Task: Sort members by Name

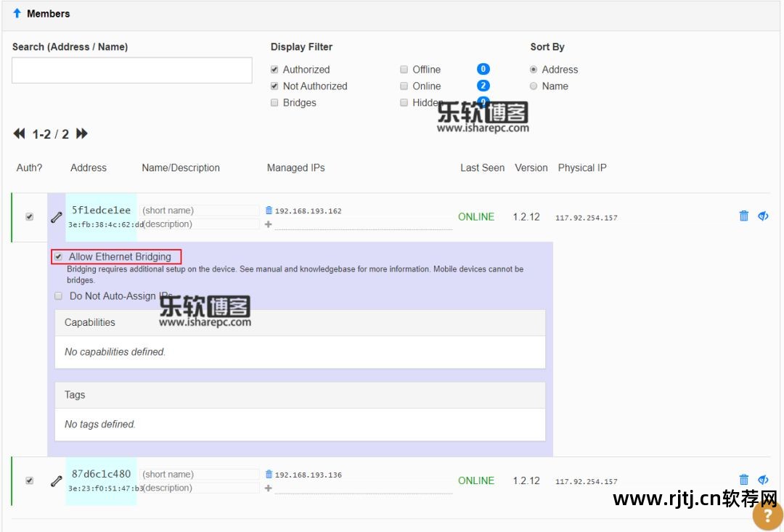Action: (x=534, y=86)
